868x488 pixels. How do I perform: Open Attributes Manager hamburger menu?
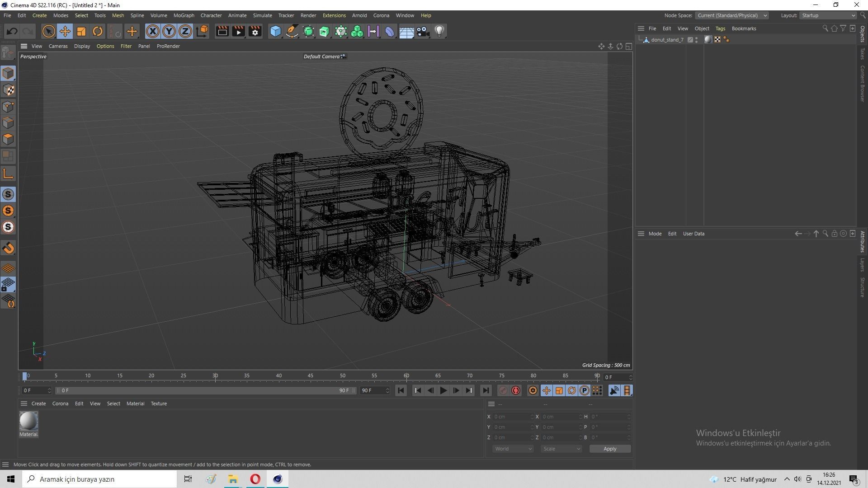click(x=641, y=234)
